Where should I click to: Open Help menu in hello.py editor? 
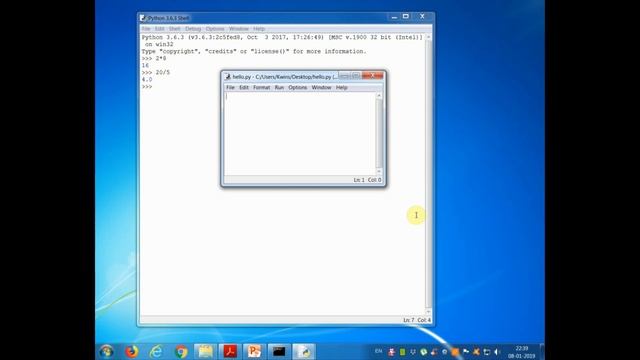tap(342, 87)
